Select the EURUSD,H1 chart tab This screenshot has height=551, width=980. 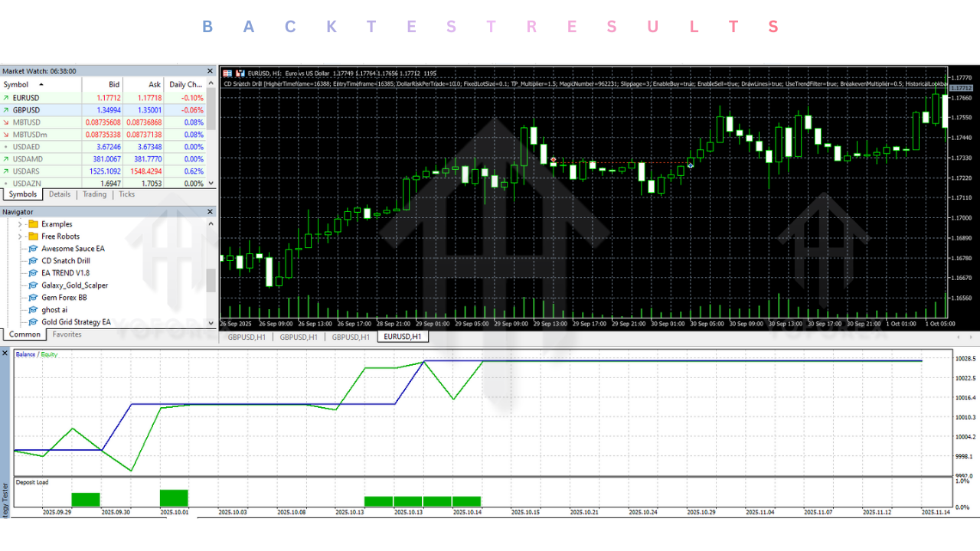point(403,337)
